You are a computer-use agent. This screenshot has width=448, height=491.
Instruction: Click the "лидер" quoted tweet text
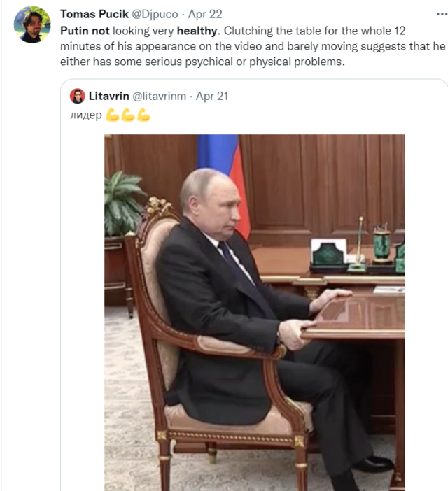[x=85, y=115]
